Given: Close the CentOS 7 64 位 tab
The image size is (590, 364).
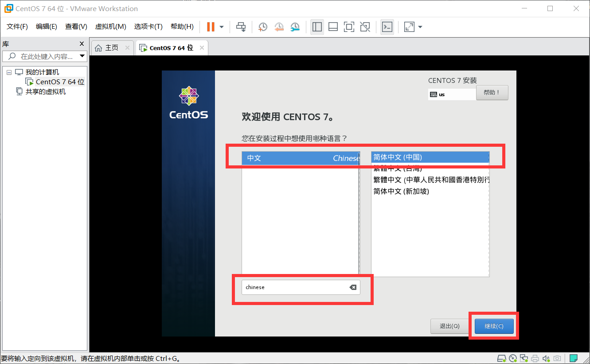Looking at the screenshot, I should click(202, 48).
